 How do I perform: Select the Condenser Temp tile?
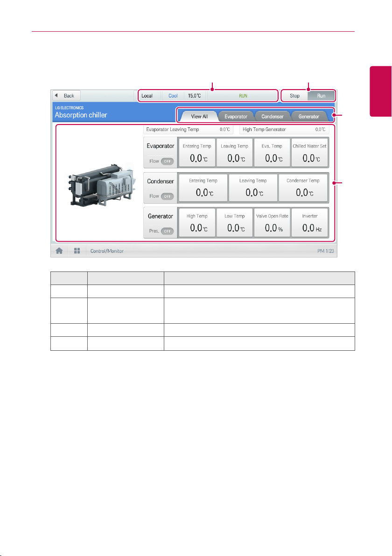(x=303, y=188)
